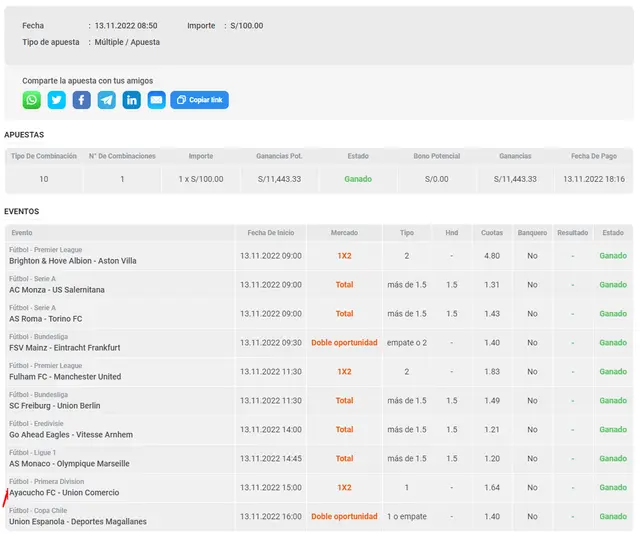Select the Bono Potencial column header
Image resolution: width=640 pixels, height=534 pixels.
tap(437, 156)
